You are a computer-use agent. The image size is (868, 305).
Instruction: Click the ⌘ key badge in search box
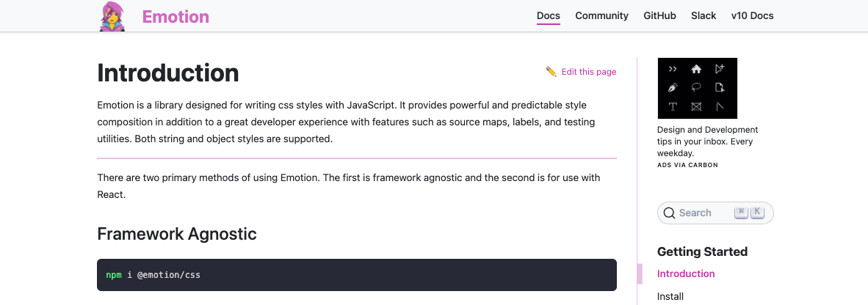[x=741, y=213]
